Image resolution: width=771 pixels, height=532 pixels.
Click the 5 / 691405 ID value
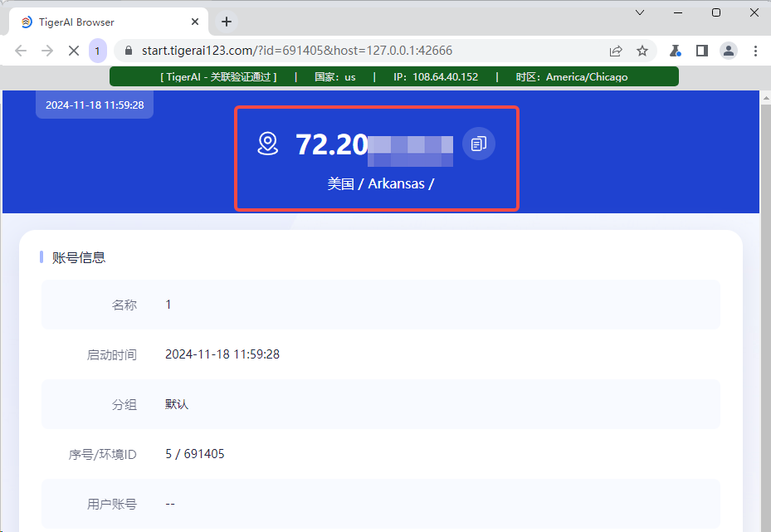tap(195, 454)
